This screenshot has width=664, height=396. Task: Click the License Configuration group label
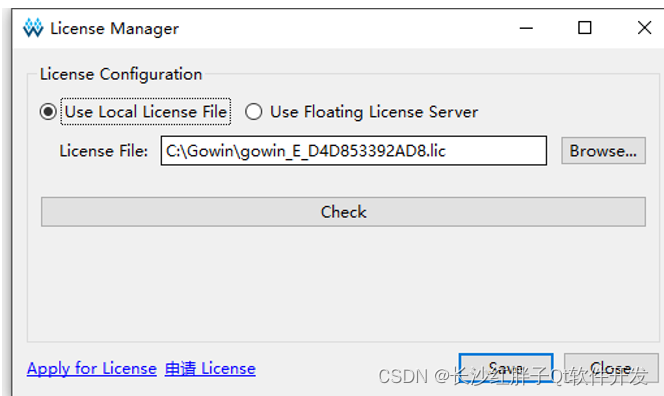click(121, 74)
